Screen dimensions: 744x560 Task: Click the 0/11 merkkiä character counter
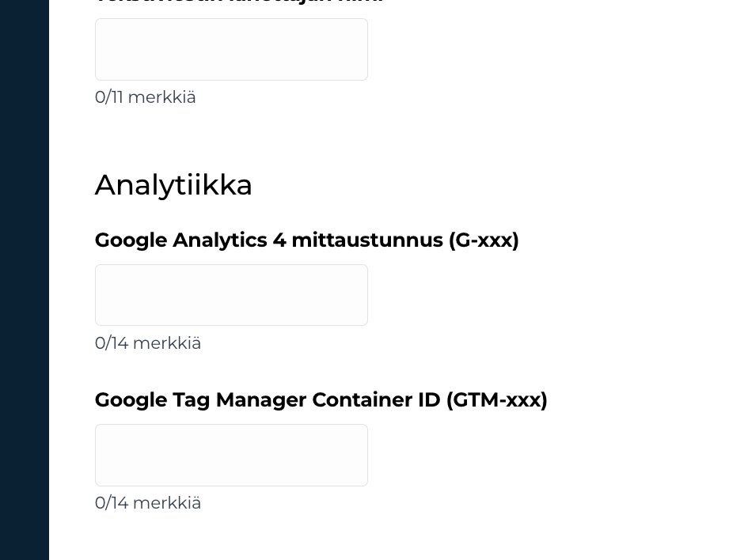145,97
